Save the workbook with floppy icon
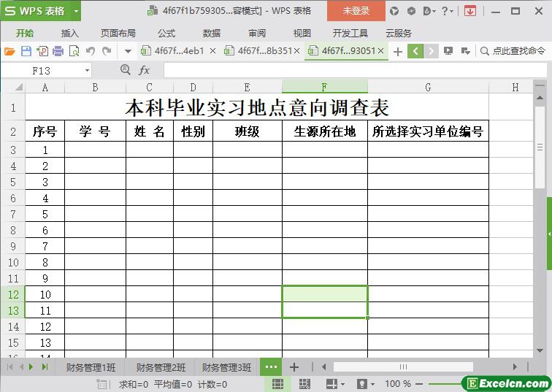Screen dimensions: 552x392 coord(26,51)
